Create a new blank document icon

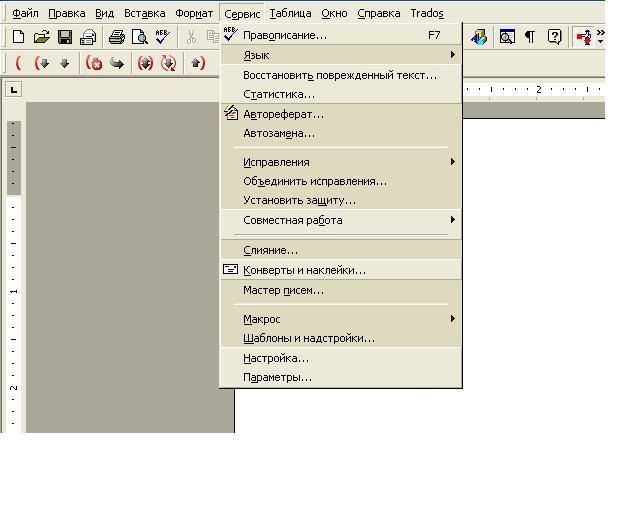click(x=18, y=37)
